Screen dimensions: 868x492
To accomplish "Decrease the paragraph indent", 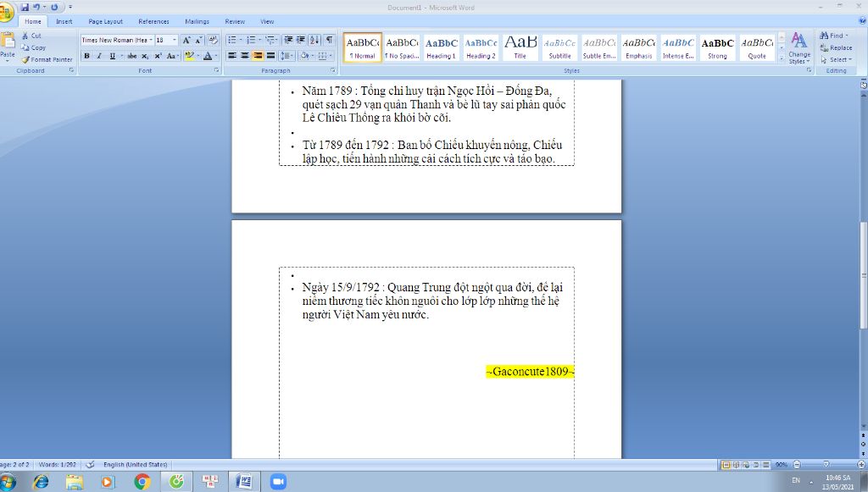I will pyautogui.click(x=288, y=40).
